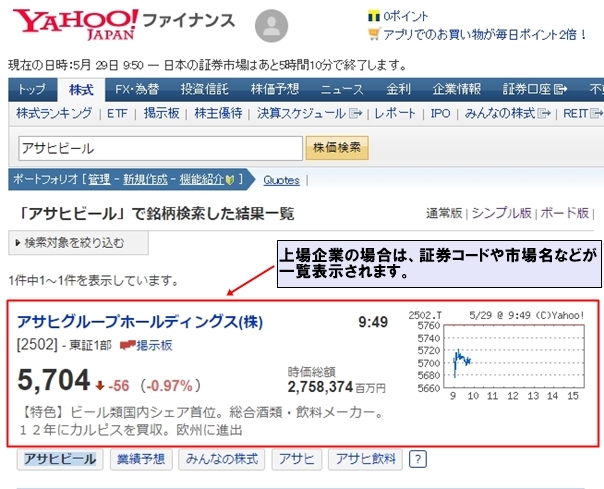
Task: Switch to シンプル版 view
Action: 502,213
